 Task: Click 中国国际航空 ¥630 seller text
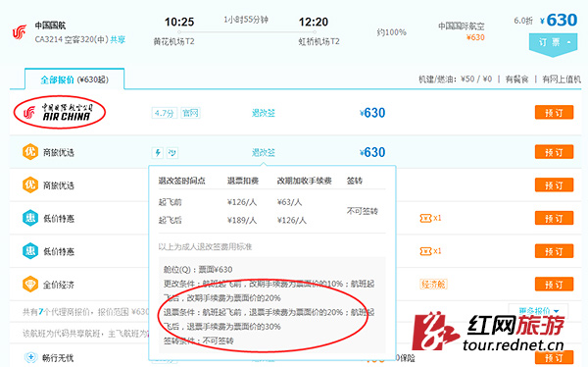coord(462,31)
